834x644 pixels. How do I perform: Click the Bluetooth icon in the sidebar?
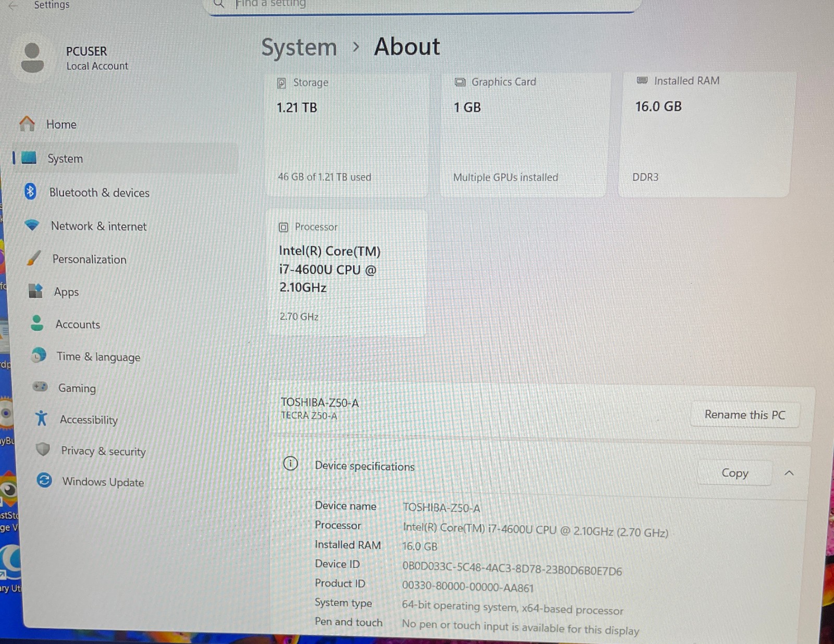point(30,192)
